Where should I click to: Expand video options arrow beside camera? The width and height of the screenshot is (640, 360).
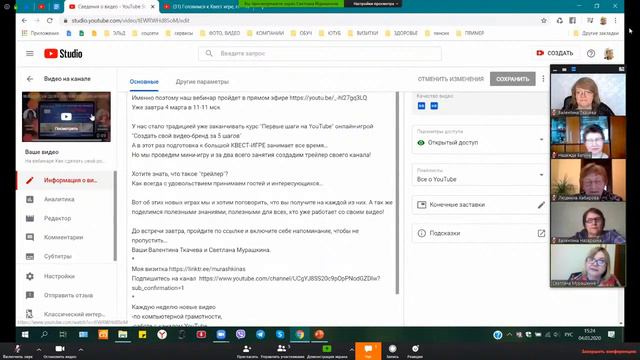[81, 349]
